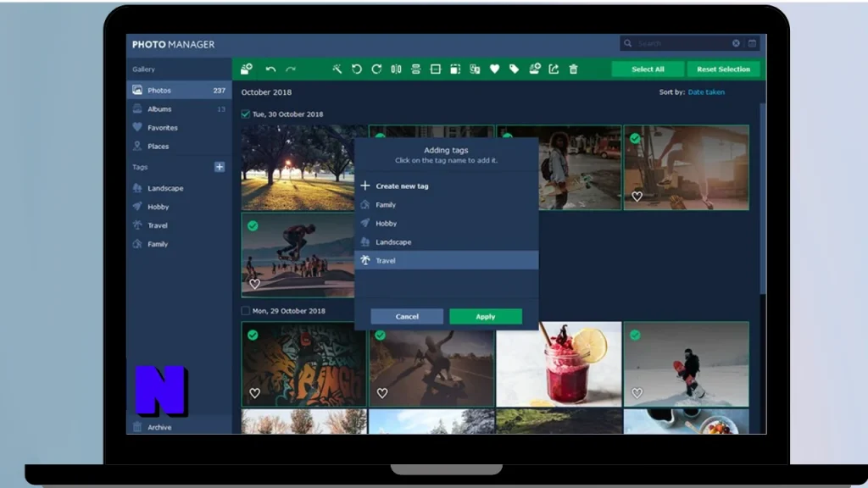Deselect the skateboard stairs photo checkmark
868x488 pixels.
tap(635, 138)
